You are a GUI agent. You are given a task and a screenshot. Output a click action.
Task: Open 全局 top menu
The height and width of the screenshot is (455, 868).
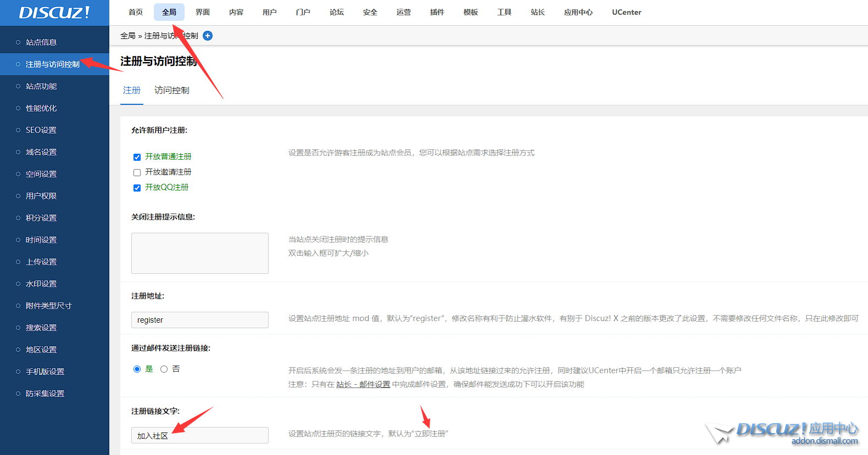click(x=169, y=12)
